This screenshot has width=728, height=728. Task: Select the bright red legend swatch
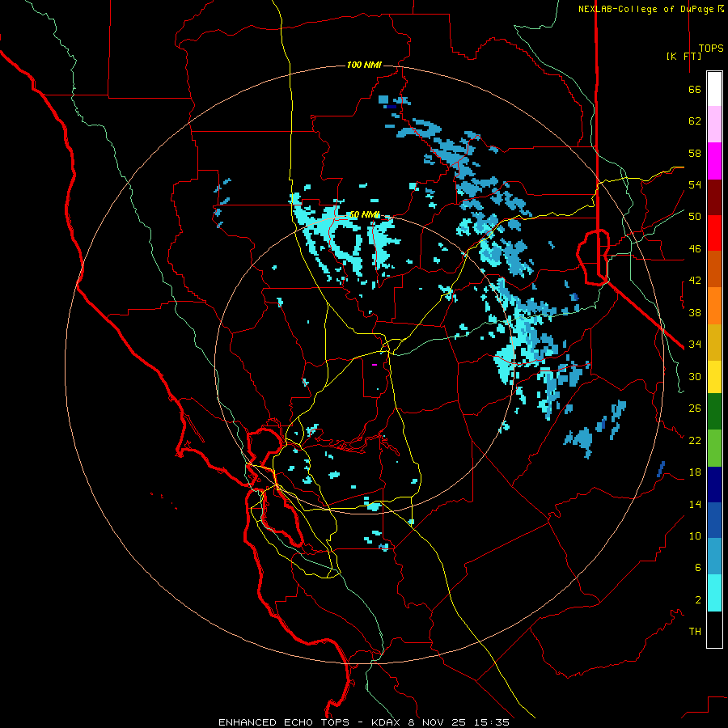(714, 233)
